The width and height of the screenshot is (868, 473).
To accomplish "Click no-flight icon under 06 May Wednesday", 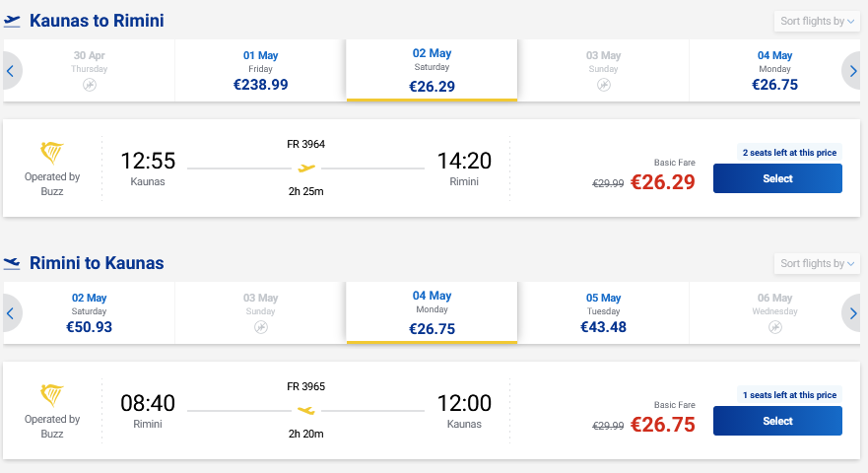I will pos(774,327).
